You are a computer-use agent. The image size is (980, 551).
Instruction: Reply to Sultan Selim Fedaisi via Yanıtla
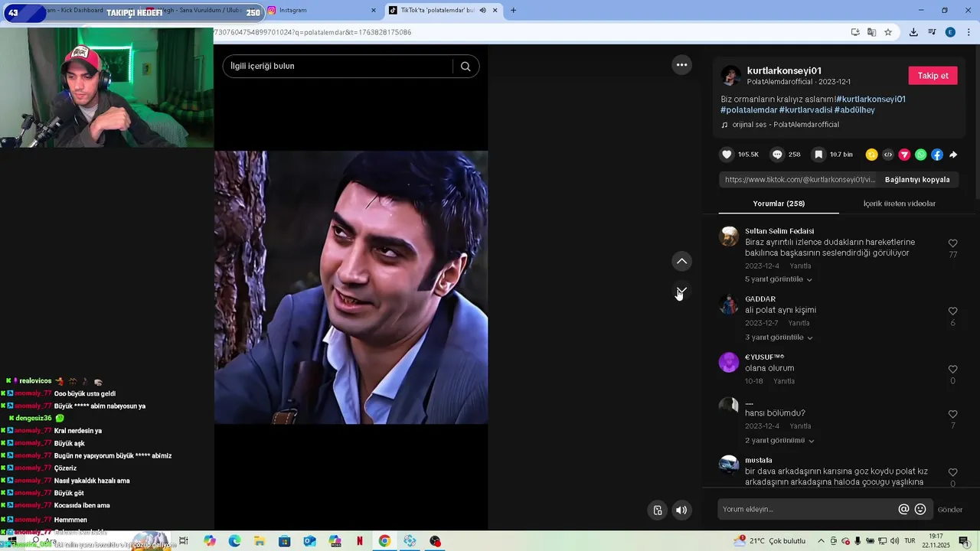click(800, 266)
